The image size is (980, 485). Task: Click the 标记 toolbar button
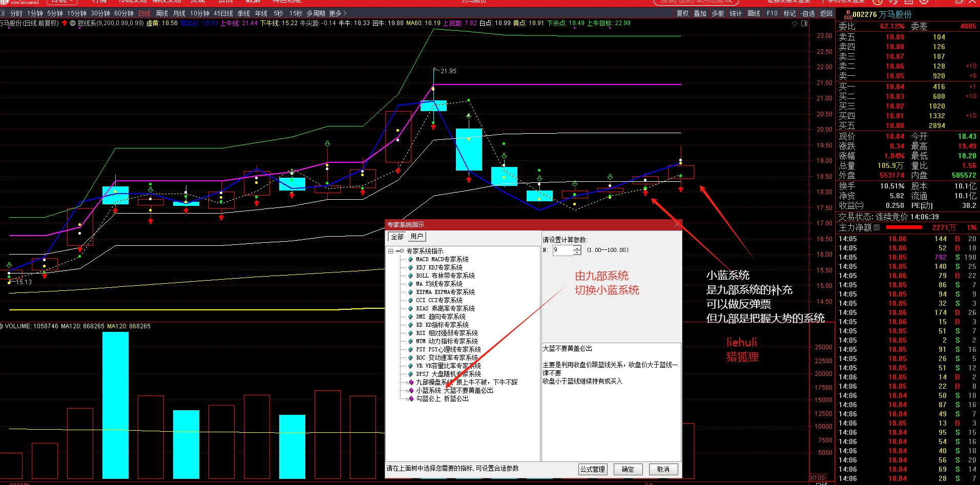[790, 13]
